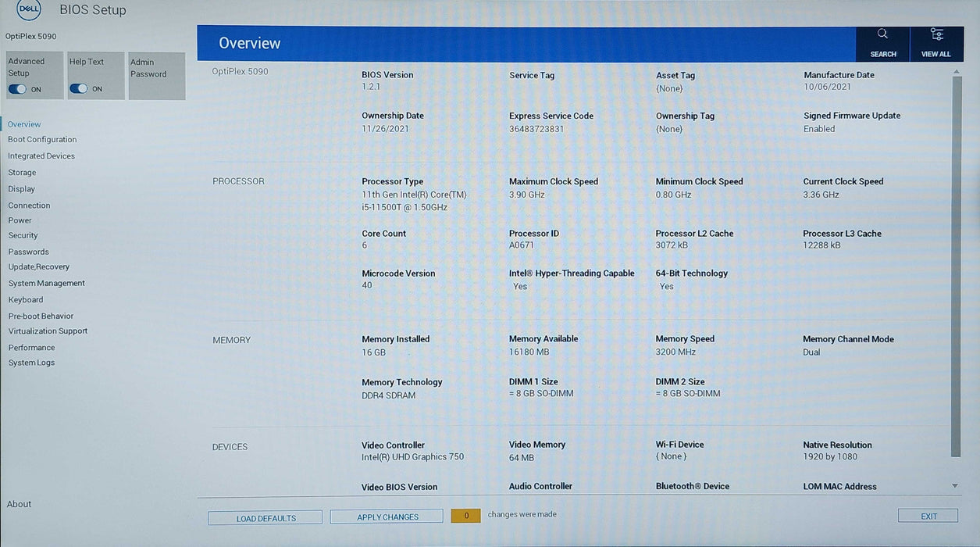
Task: Exit the BIOS Setup
Action: pyautogui.click(x=928, y=516)
